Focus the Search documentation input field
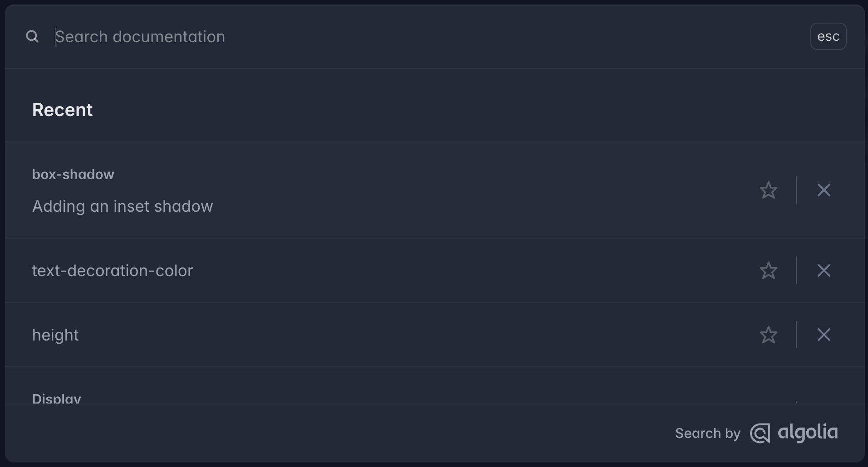This screenshot has height=467, width=868. (x=408, y=36)
